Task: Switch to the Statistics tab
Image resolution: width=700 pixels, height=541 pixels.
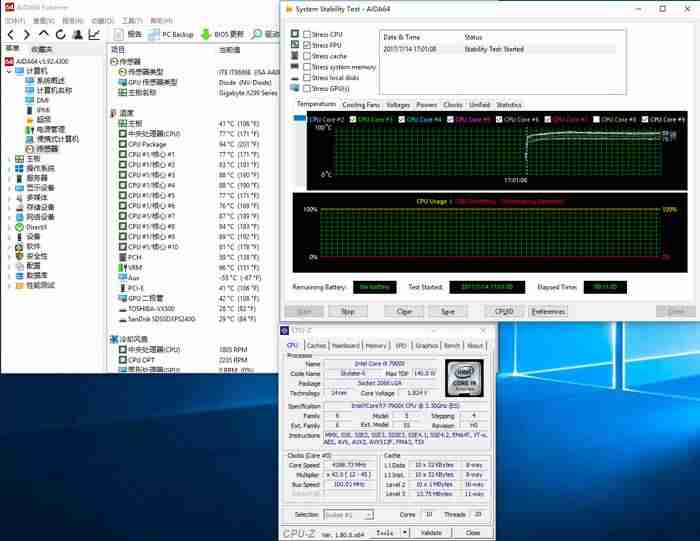Action: [508, 105]
